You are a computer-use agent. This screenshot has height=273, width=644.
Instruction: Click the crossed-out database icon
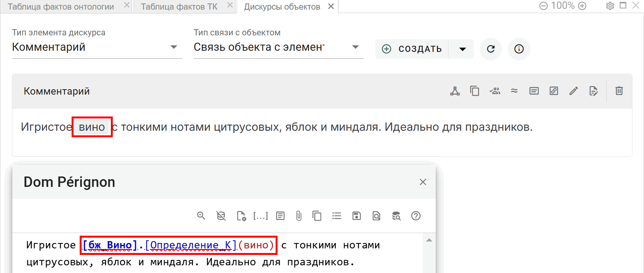point(221,216)
